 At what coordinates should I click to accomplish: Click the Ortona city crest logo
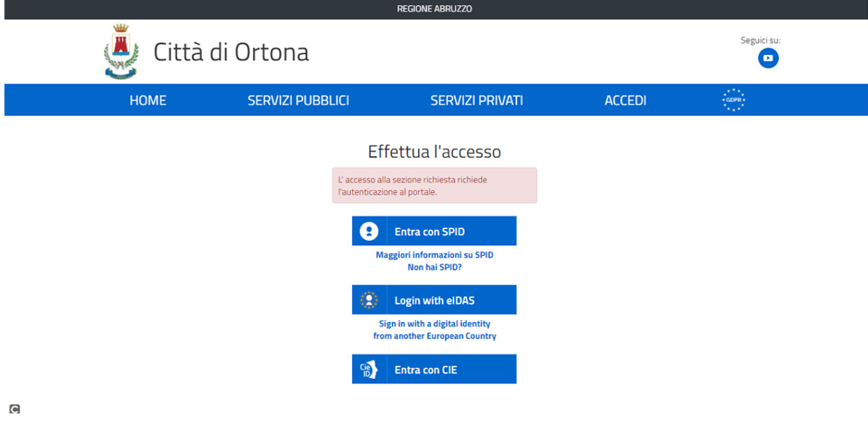click(x=121, y=51)
